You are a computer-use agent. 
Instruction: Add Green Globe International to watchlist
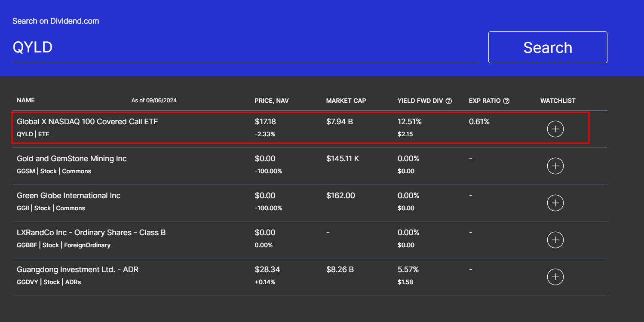click(x=555, y=203)
